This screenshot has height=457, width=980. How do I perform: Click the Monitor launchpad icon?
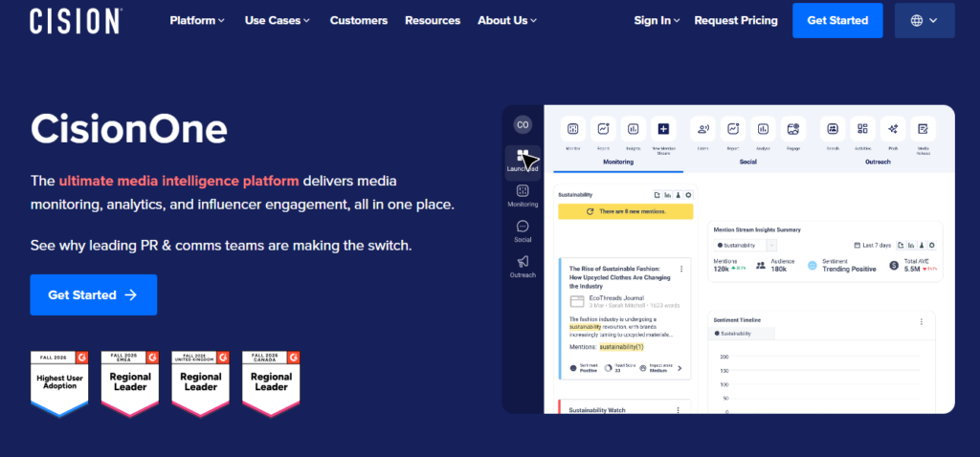pyautogui.click(x=572, y=129)
